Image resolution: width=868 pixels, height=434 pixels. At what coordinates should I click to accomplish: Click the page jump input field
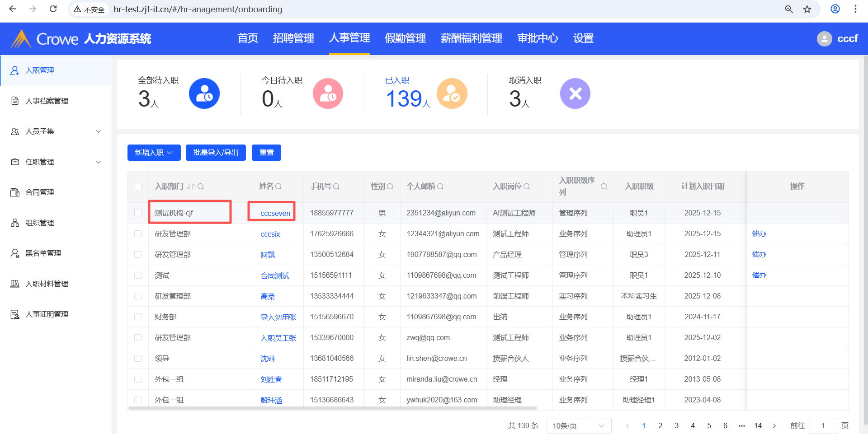coord(822,426)
